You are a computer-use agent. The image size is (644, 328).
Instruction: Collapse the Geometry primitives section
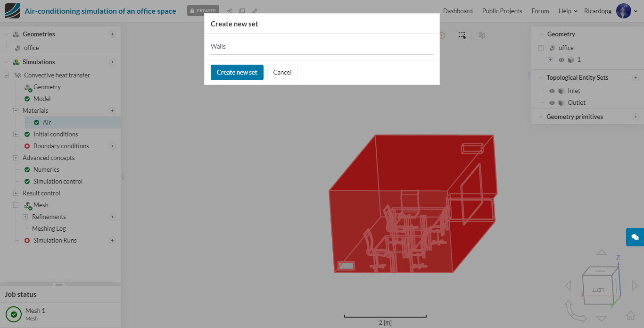pyautogui.click(x=541, y=117)
